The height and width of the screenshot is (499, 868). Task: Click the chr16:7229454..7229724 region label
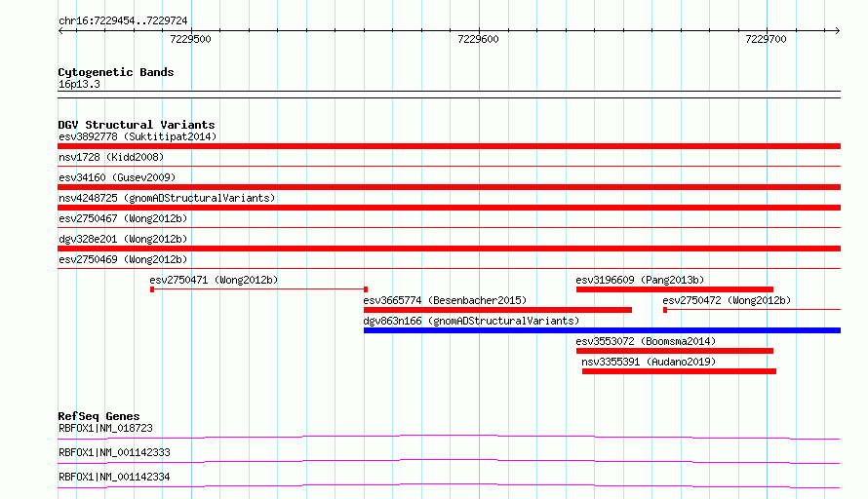pyautogui.click(x=123, y=20)
